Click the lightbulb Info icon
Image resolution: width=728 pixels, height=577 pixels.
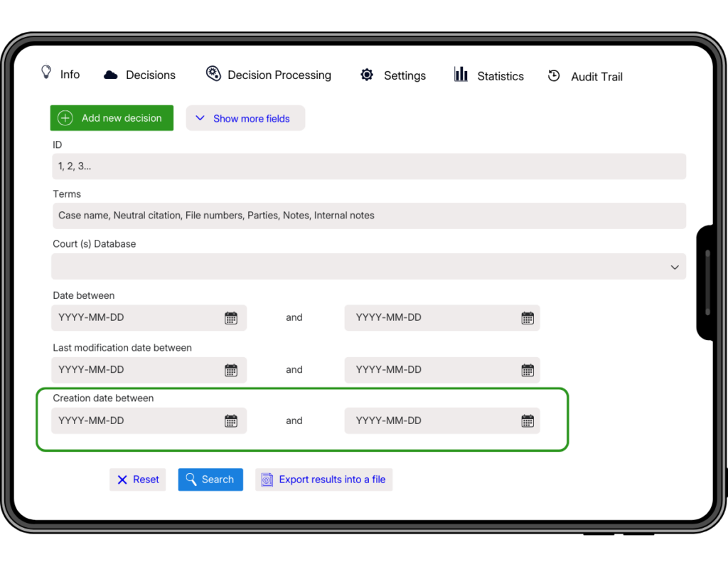(47, 73)
